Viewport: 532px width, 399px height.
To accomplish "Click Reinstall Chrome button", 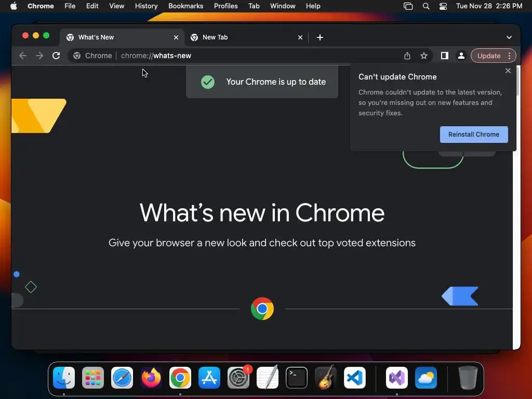I will [474, 135].
